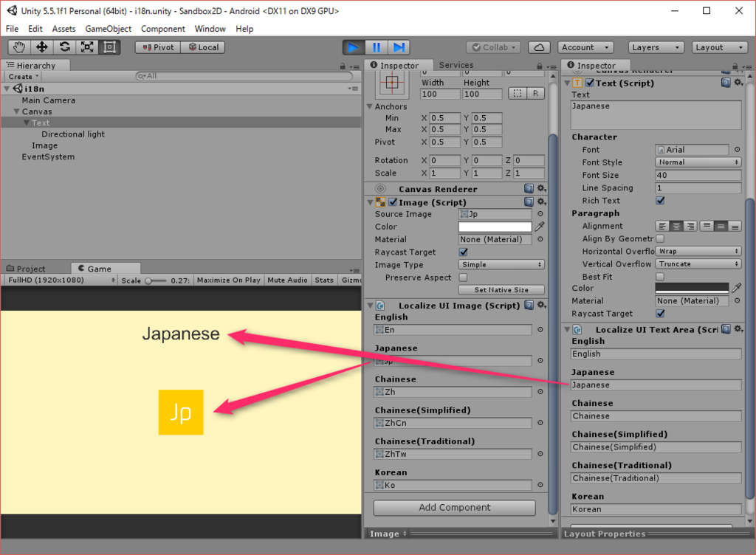Select the Rect Transform tool
The width and height of the screenshot is (756, 555).
click(110, 47)
